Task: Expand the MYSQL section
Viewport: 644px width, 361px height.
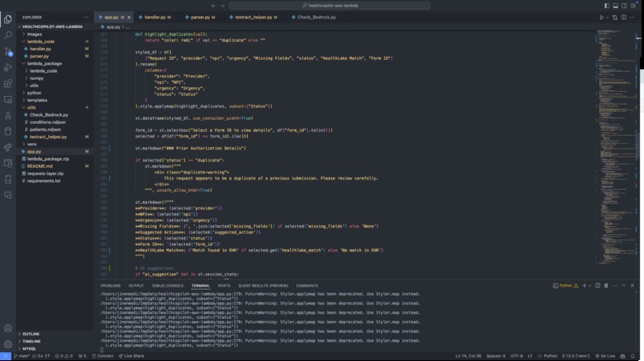Action: (x=29, y=349)
